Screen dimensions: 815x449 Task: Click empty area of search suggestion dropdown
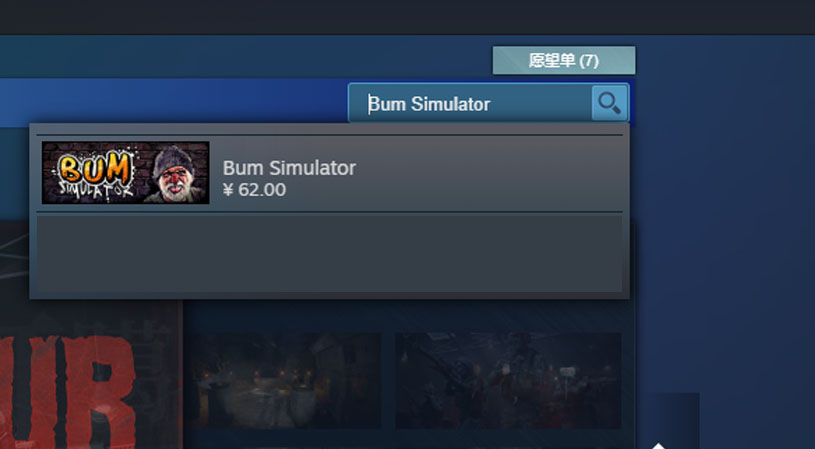330,254
